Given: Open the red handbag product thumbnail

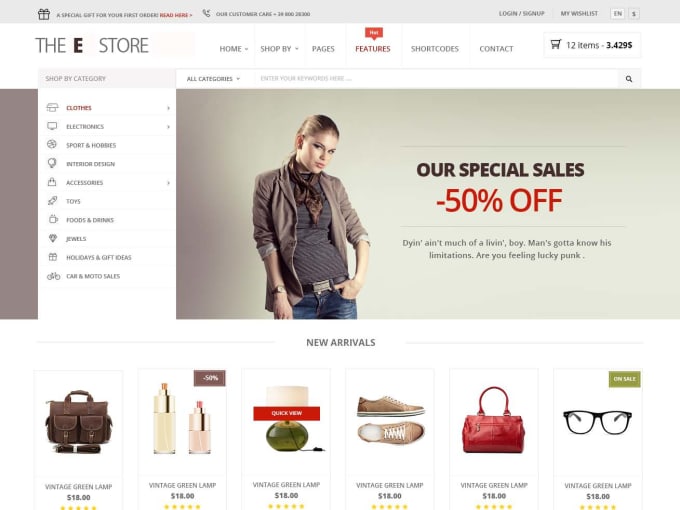Looking at the screenshot, I should [x=494, y=421].
